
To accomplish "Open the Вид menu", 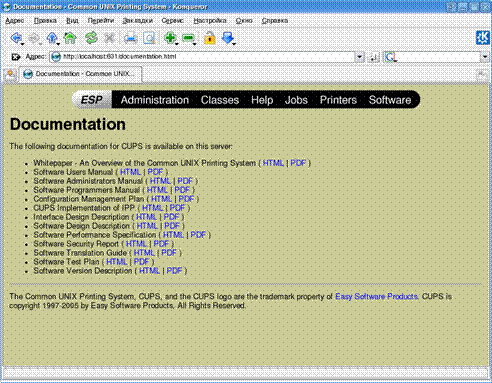I will [72, 21].
